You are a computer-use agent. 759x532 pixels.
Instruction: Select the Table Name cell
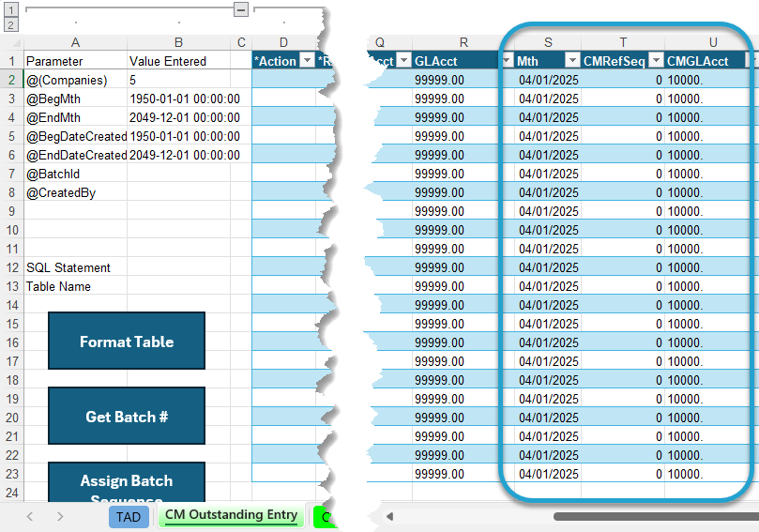click(75, 286)
